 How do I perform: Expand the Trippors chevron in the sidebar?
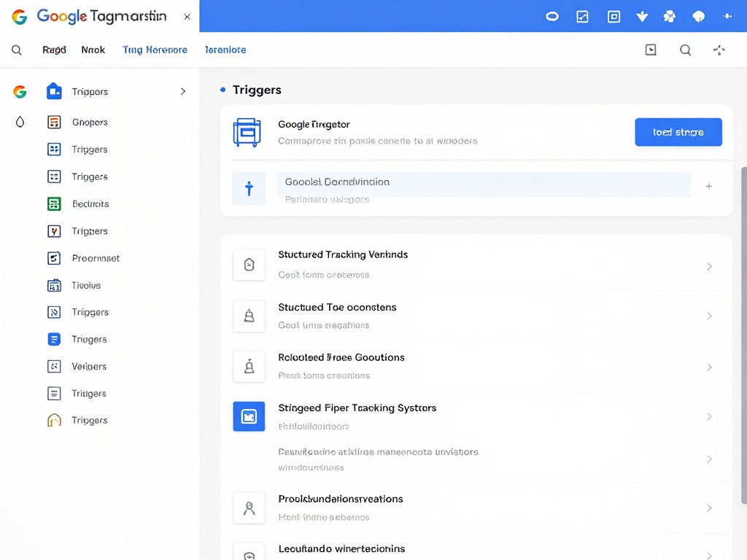click(183, 91)
